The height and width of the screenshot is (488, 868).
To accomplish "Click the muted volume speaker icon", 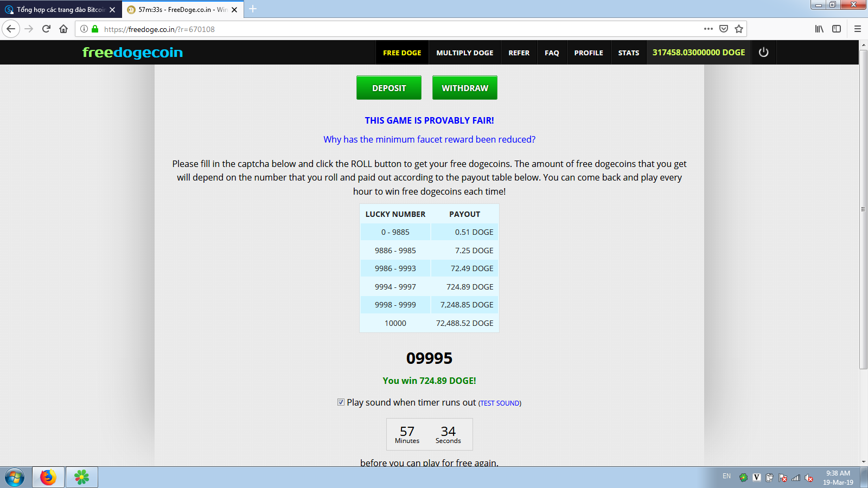I will [x=809, y=478].
